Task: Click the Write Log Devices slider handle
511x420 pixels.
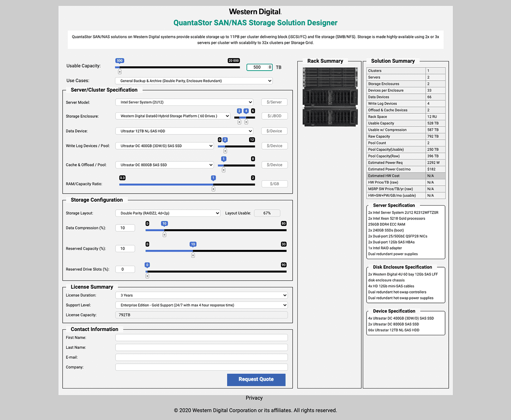Action: [x=225, y=151]
